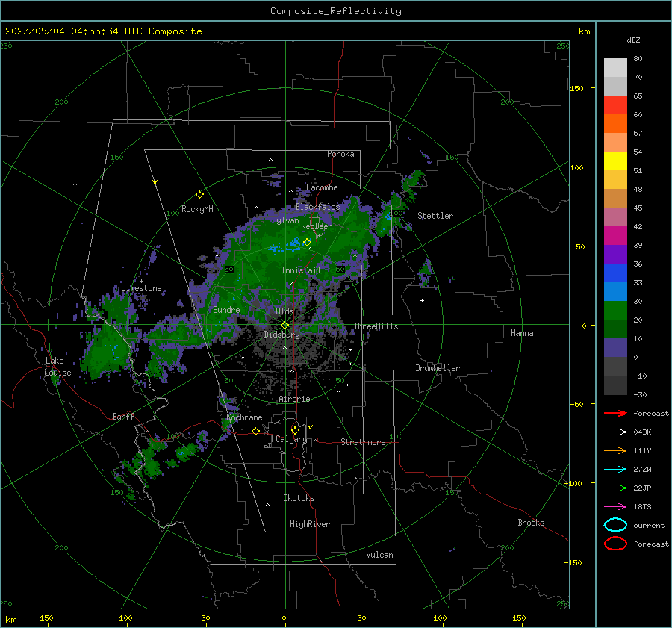
Task: Click the Didsbury town label
Action: [281, 335]
